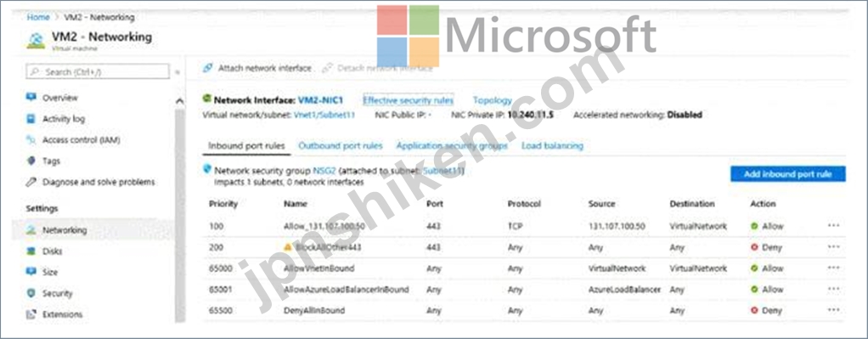Open Effective security rules link

pos(408,100)
